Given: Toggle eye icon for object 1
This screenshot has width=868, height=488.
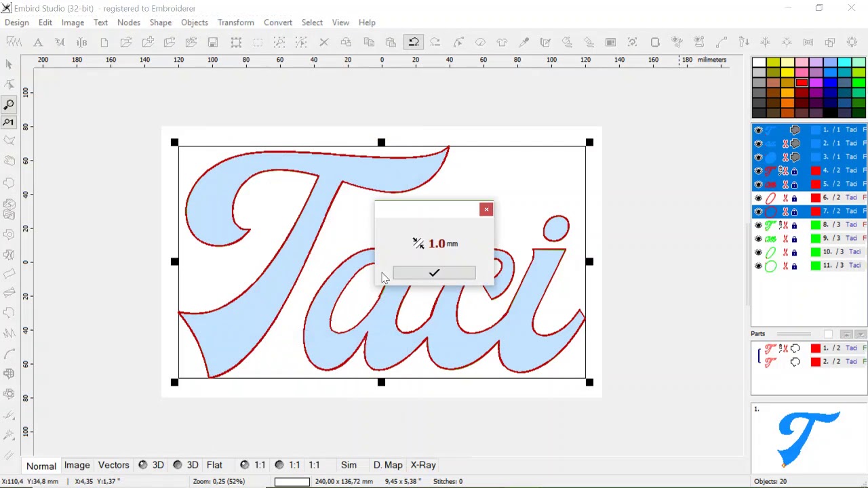Looking at the screenshot, I should click(758, 130).
